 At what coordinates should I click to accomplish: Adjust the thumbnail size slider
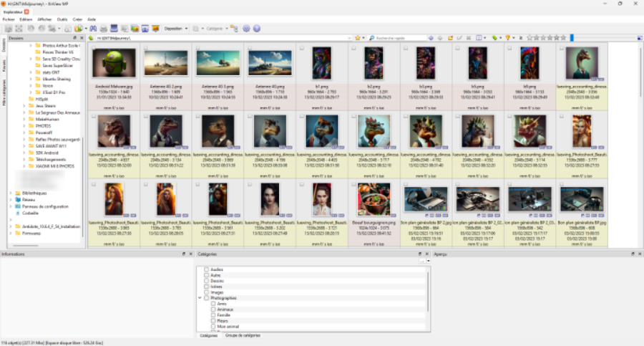click(x=572, y=37)
